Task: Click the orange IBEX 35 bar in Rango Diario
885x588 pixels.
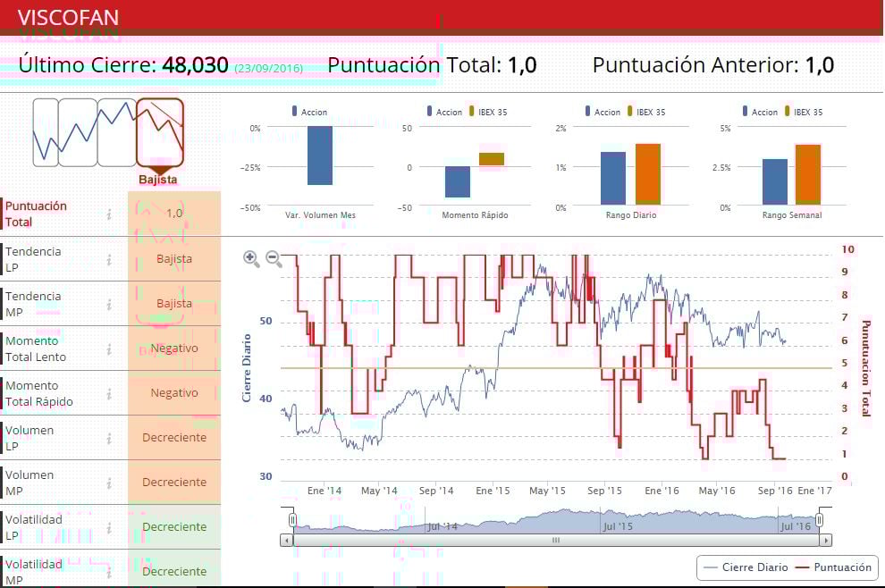Action: pyautogui.click(x=648, y=173)
